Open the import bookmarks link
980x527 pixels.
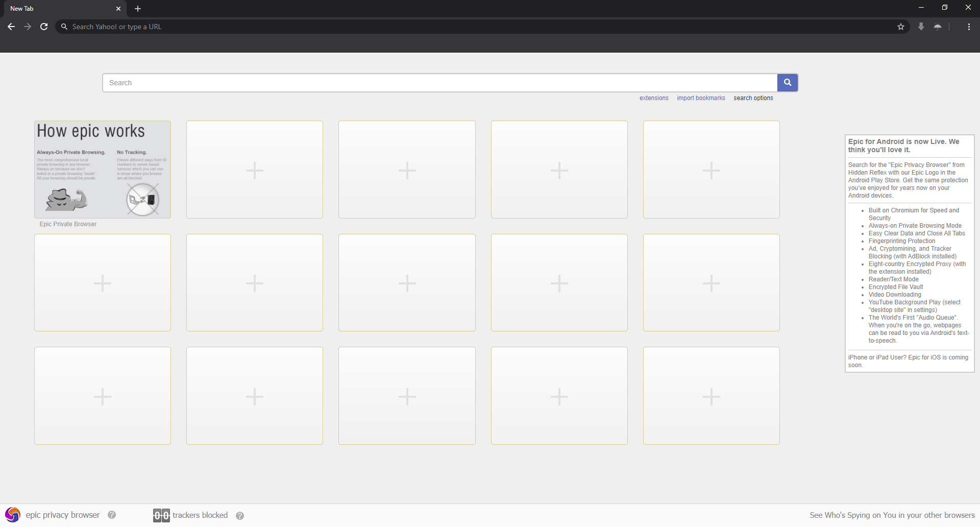[x=701, y=98]
